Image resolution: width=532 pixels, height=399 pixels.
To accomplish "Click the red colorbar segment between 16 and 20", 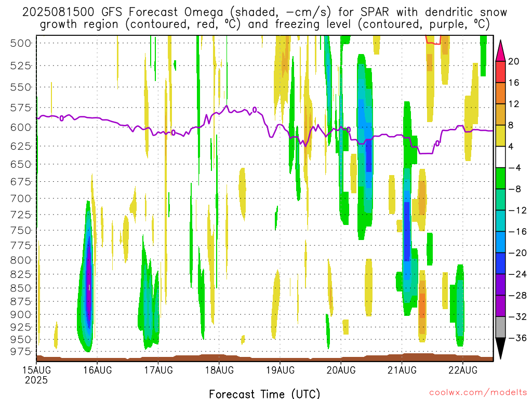I will click(500, 72).
